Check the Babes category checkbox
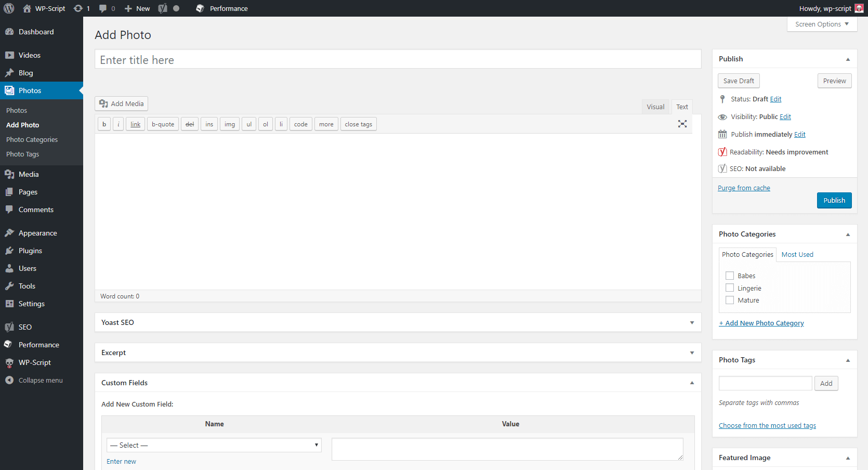 [x=730, y=276]
